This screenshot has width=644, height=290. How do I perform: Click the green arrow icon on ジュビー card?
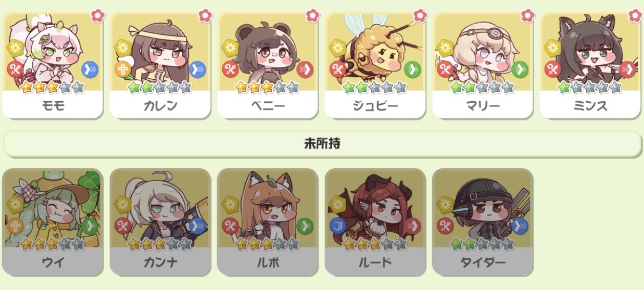(x=412, y=69)
